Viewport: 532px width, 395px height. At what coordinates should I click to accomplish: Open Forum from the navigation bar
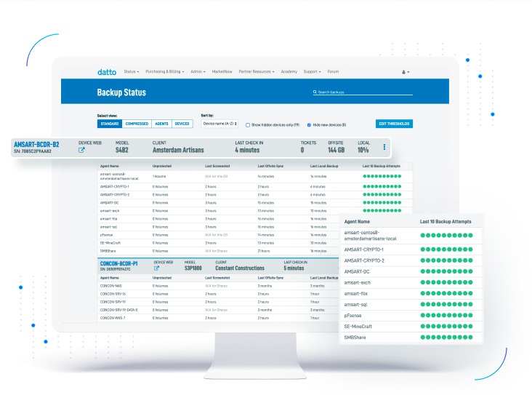pyautogui.click(x=333, y=72)
